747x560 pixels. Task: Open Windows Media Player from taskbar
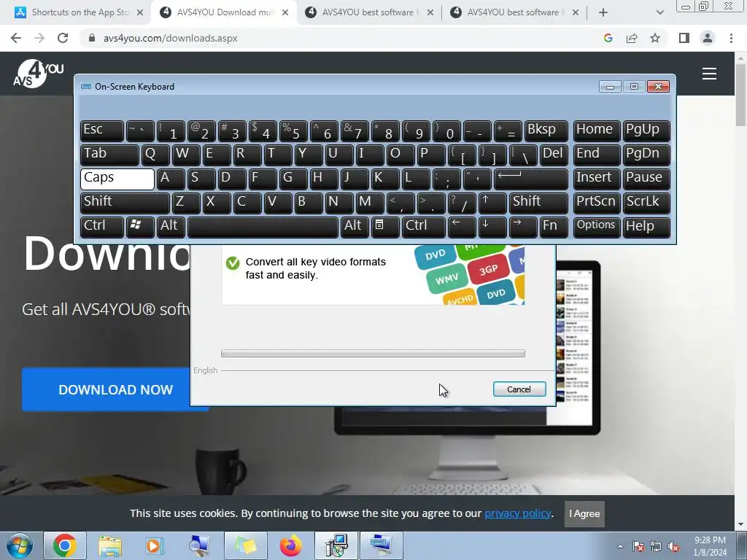(155, 545)
